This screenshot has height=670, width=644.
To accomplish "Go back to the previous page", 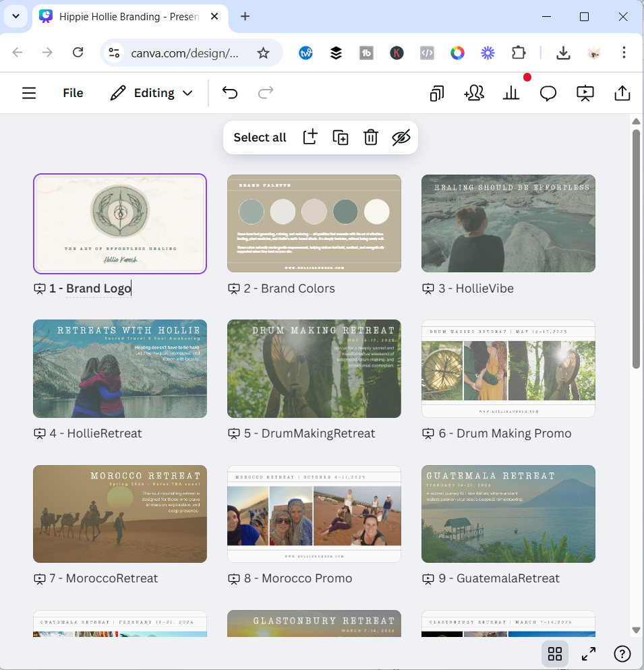I will [18, 53].
